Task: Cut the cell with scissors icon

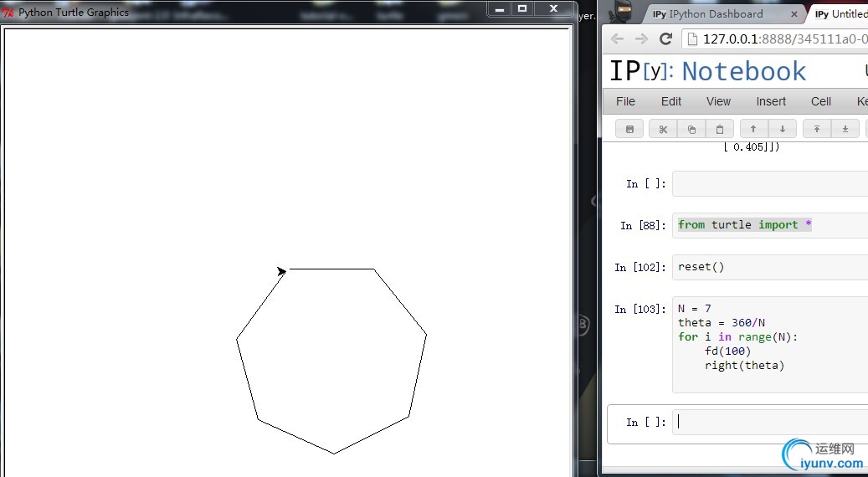Action: point(663,129)
